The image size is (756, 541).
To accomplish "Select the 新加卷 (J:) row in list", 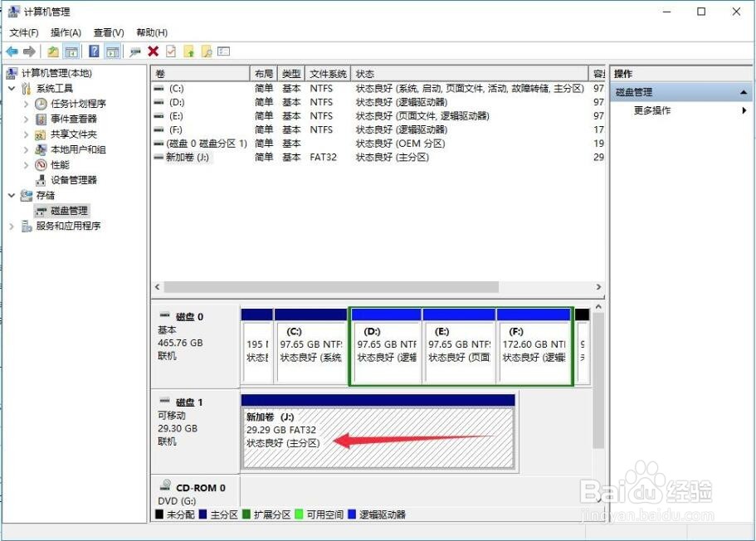I will [x=378, y=157].
